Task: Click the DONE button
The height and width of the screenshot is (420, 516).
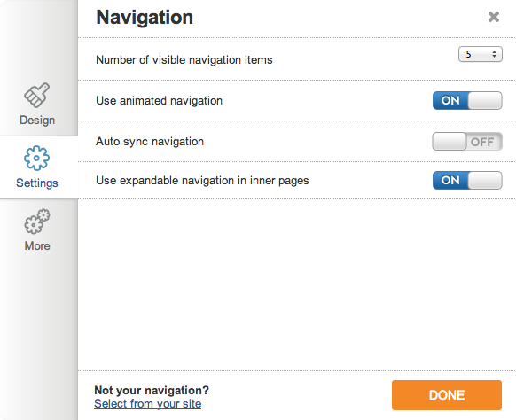Action: click(x=447, y=395)
